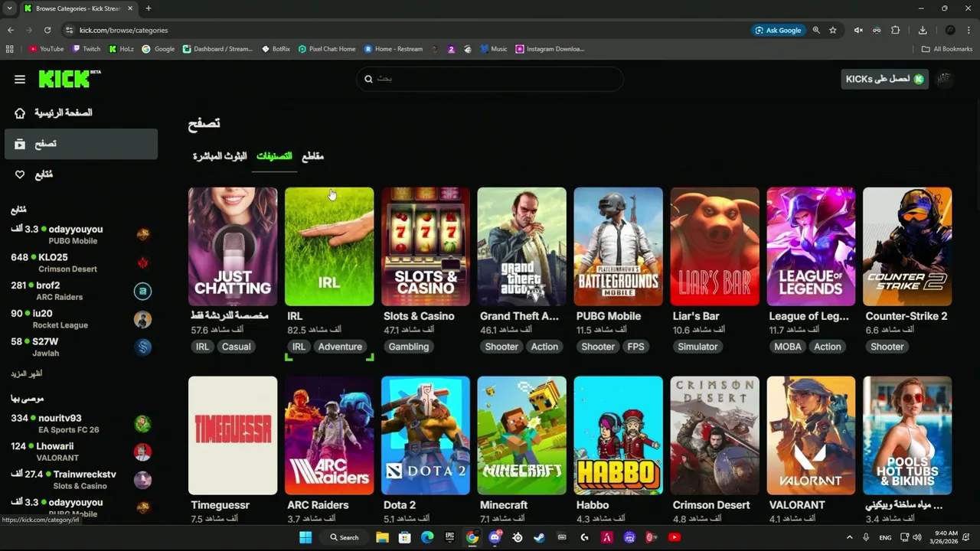Switch to the Clips tab
The height and width of the screenshot is (551, 980).
pos(312,156)
